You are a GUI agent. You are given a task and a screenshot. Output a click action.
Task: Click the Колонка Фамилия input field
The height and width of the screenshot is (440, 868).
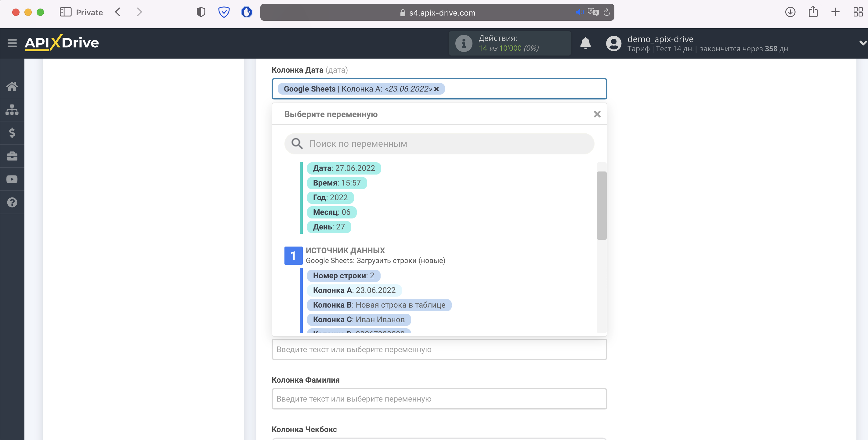click(x=439, y=399)
